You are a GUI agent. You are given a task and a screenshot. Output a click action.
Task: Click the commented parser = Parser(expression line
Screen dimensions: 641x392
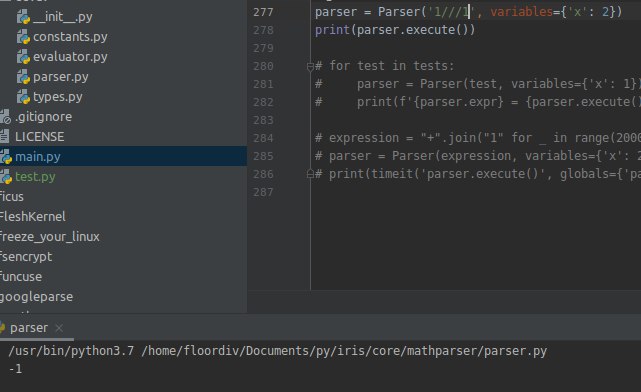[478, 156]
